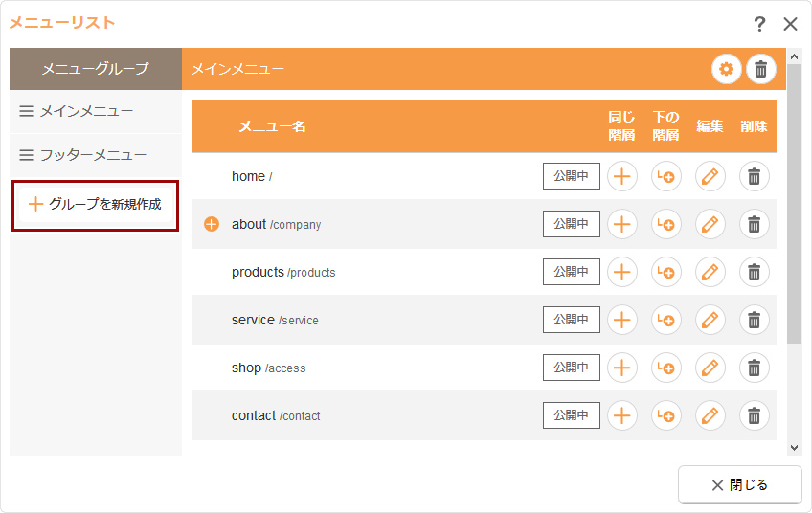This screenshot has height=513, width=812.
Task: Delete the shop menu item
Action: click(754, 368)
